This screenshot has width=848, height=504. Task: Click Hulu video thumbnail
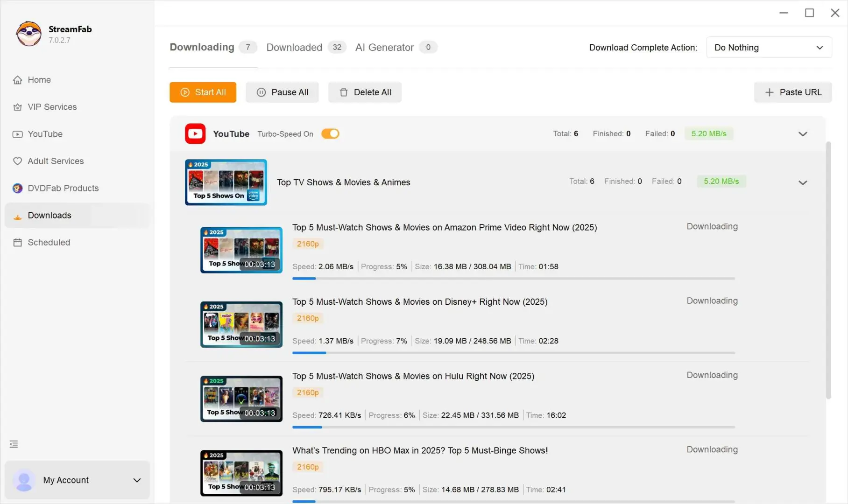point(241,399)
